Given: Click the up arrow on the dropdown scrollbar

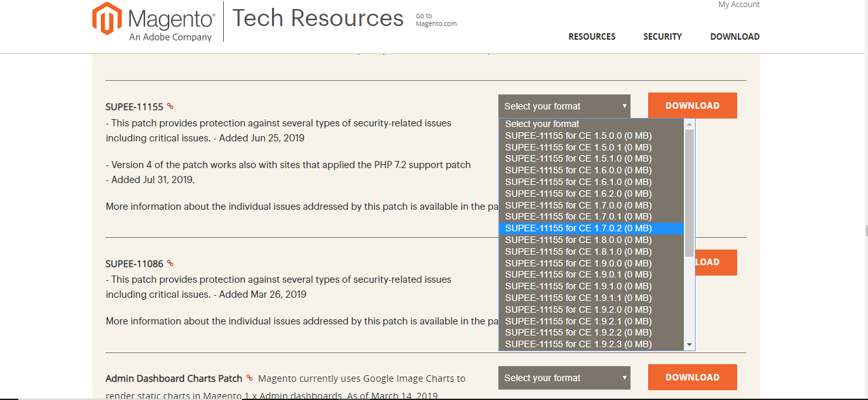Looking at the screenshot, I should point(689,123).
